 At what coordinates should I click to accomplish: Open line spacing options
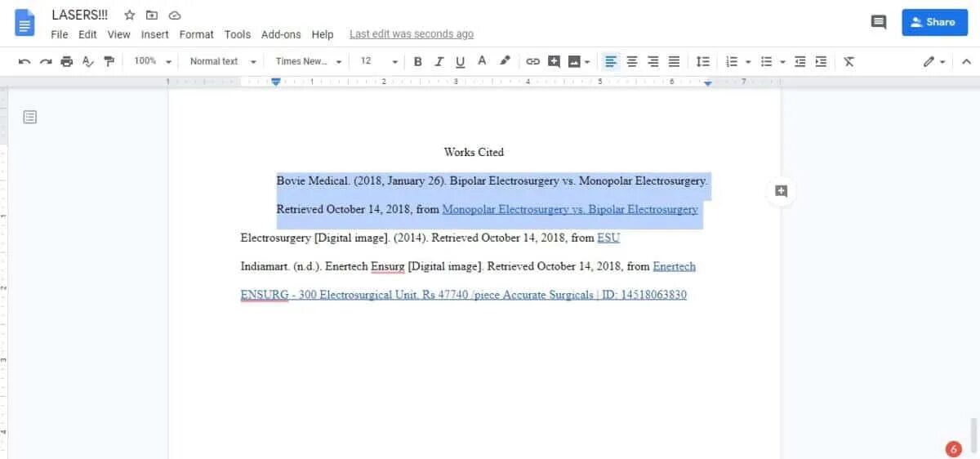point(702,61)
